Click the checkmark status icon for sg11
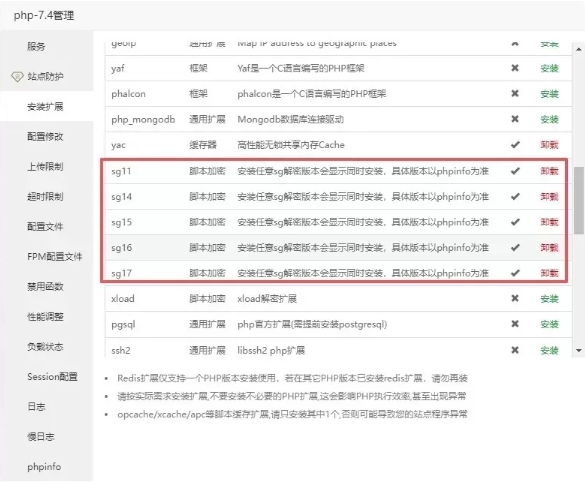The image size is (585, 489). coord(515,171)
